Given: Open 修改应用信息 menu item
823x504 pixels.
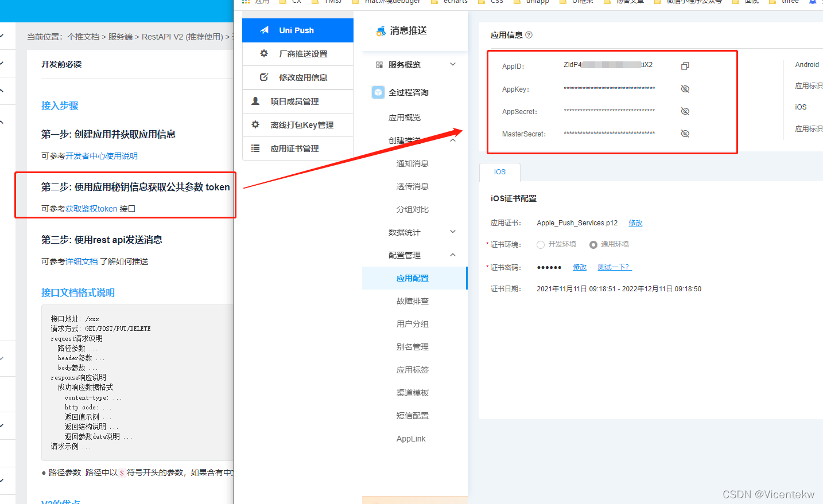Looking at the screenshot, I should coord(298,77).
